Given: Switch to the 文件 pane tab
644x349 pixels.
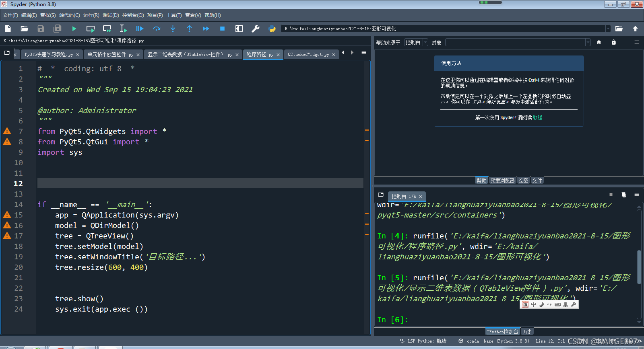Looking at the screenshot, I should click(537, 181).
